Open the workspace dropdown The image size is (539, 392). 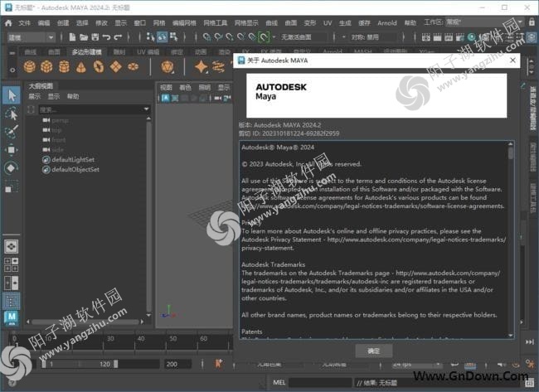click(x=485, y=22)
